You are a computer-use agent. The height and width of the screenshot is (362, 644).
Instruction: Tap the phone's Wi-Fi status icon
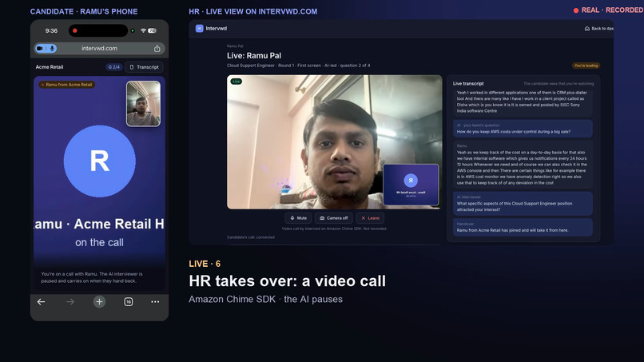(x=143, y=31)
